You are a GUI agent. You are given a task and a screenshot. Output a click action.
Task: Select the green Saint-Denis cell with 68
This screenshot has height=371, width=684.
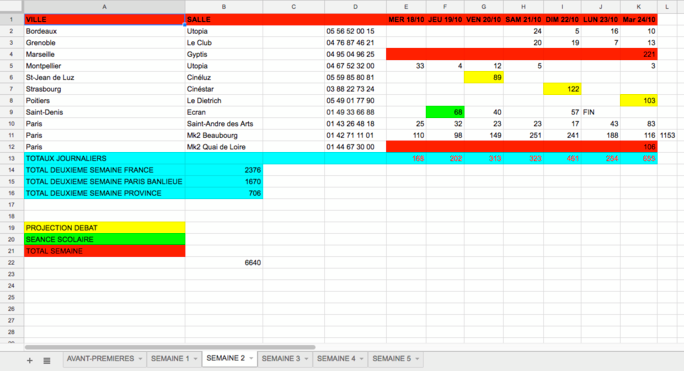445,112
